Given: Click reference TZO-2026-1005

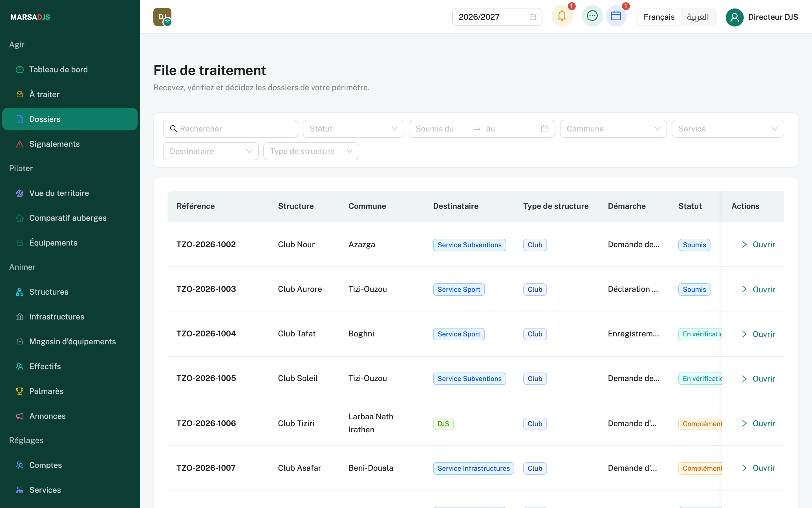Looking at the screenshot, I should pos(206,378).
